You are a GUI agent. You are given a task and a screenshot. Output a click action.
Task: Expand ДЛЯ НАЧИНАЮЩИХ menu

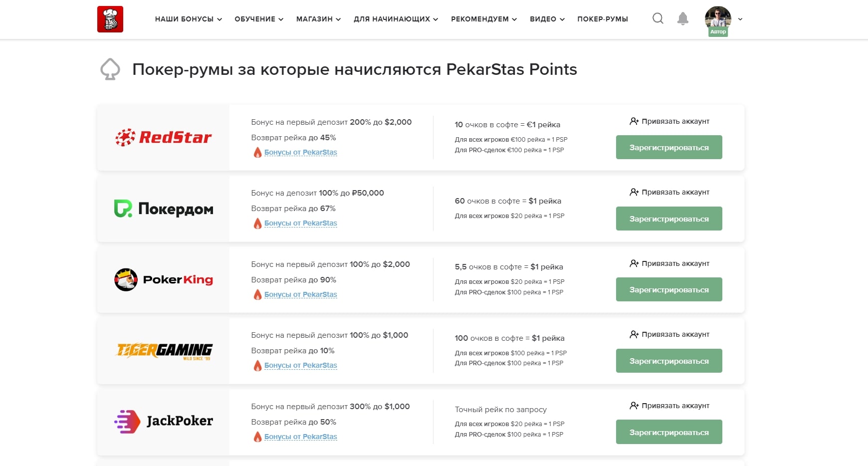click(396, 19)
